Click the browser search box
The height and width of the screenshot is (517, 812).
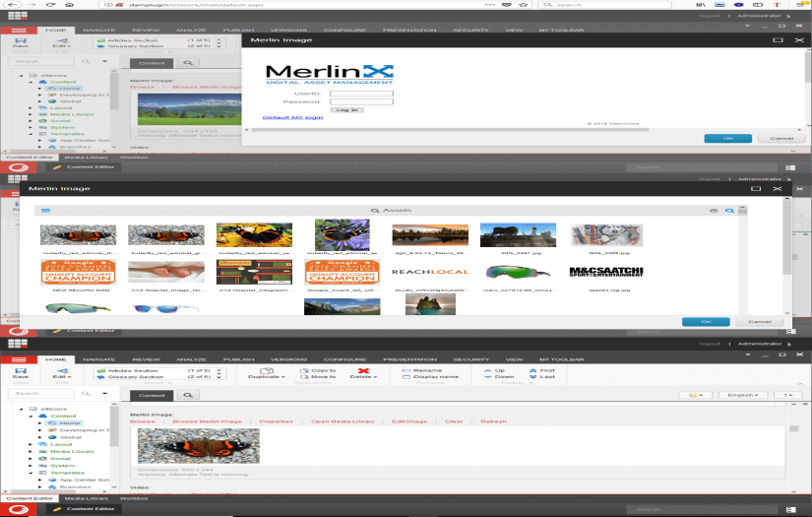pos(605,5)
